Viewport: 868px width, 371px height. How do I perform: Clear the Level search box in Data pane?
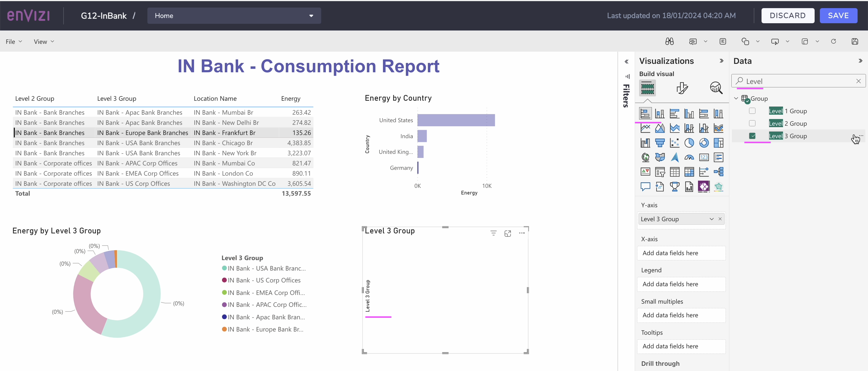[858, 81]
